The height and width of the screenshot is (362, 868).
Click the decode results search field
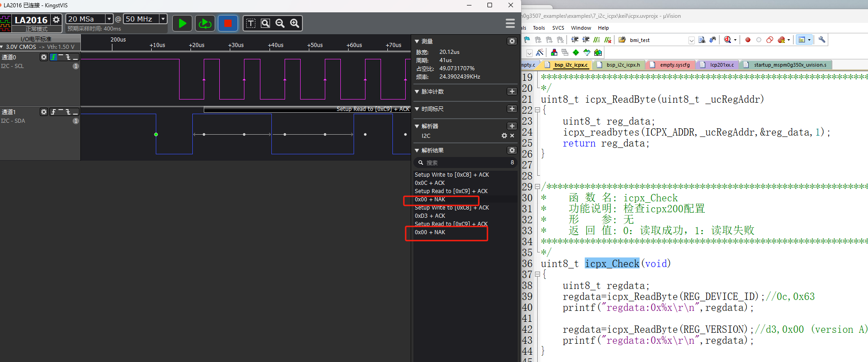click(x=466, y=163)
